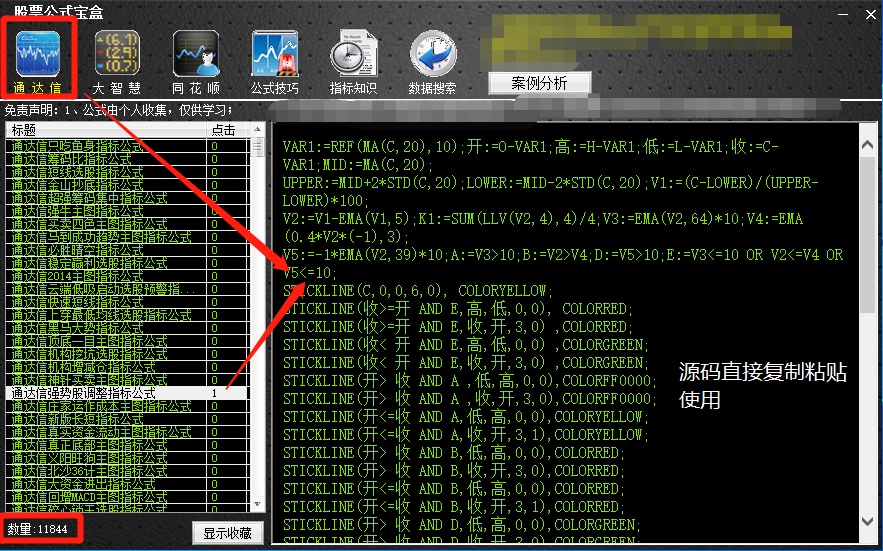Image resolution: width=883 pixels, height=551 pixels.
Task: Sort by the 点击 column header
Action: (228, 130)
